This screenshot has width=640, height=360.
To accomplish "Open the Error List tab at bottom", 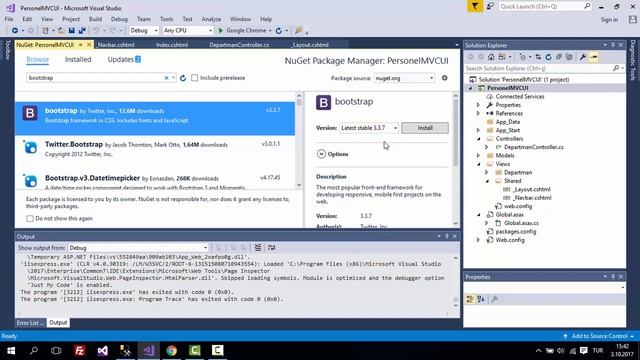I will [x=30, y=323].
